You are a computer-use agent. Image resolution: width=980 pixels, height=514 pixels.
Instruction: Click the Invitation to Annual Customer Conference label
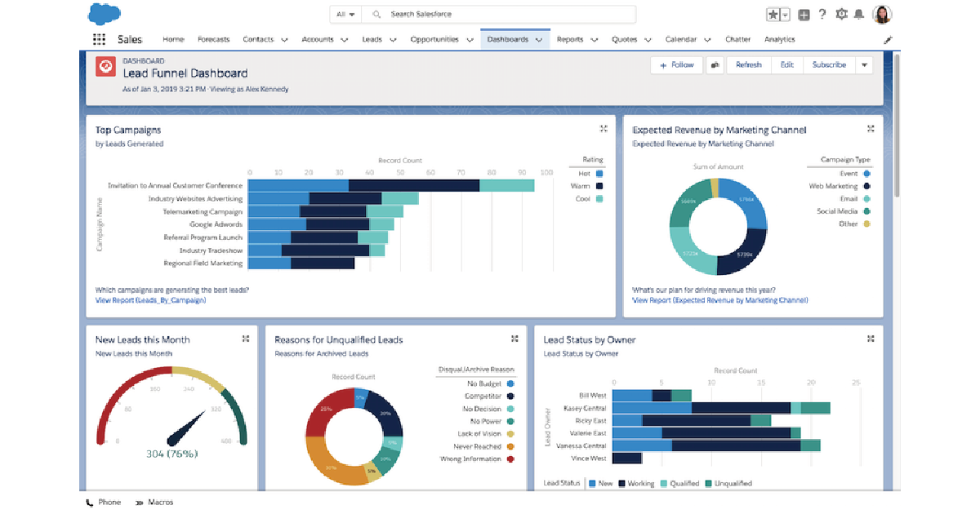175,186
